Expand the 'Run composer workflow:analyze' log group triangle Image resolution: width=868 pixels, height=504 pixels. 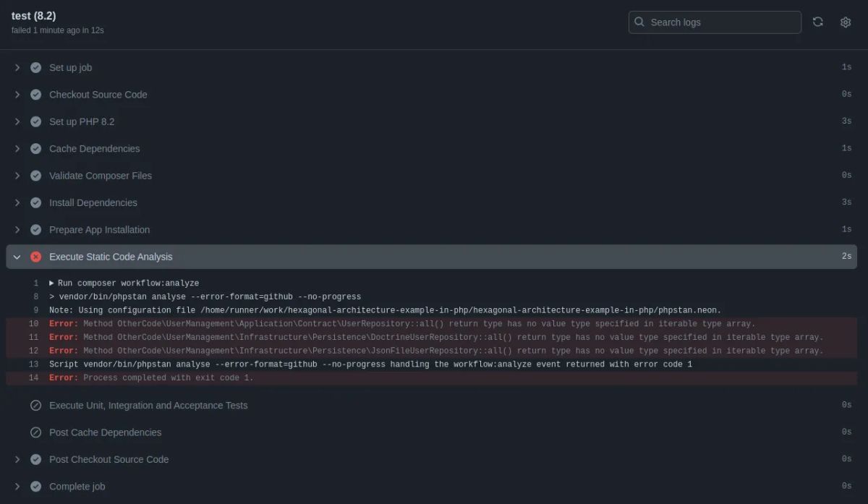(x=52, y=283)
